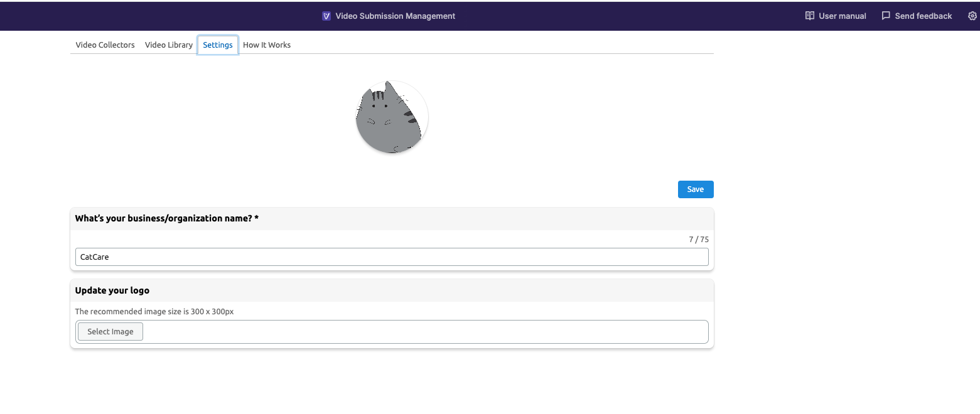Save the organization settings
This screenshot has height=414, width=980.
695,189
